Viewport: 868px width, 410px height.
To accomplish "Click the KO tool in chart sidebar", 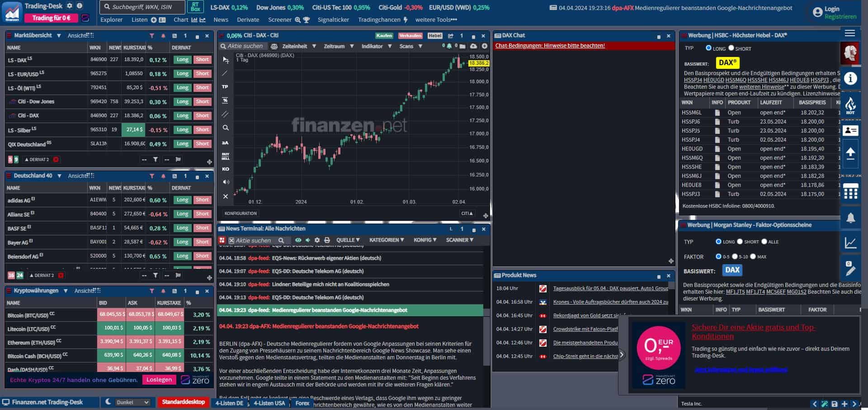I will point(225,169).
